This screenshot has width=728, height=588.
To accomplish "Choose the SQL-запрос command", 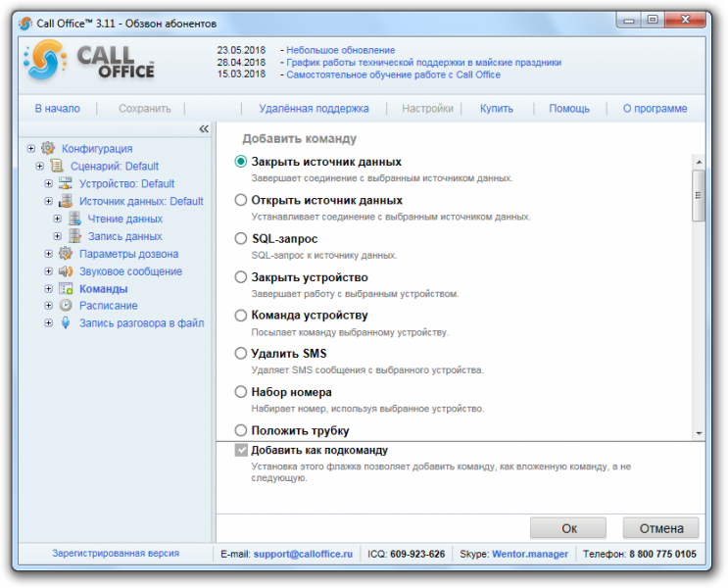I will [x=240, y=239].
